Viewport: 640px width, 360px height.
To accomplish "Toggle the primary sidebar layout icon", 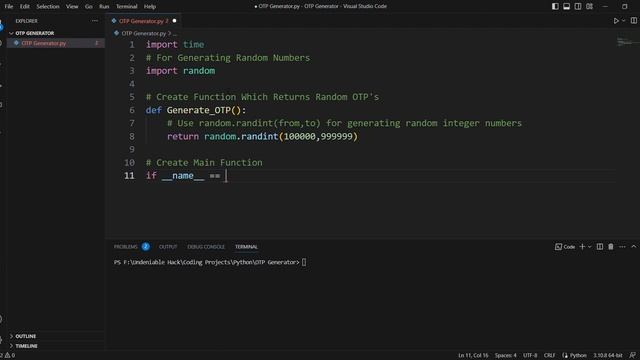I will click(x=555, y=6).
